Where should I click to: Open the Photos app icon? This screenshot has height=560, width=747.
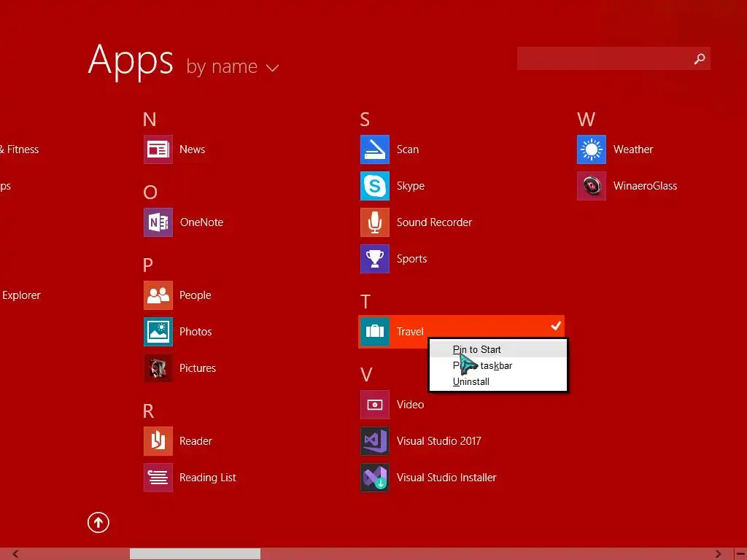point(158,332)
